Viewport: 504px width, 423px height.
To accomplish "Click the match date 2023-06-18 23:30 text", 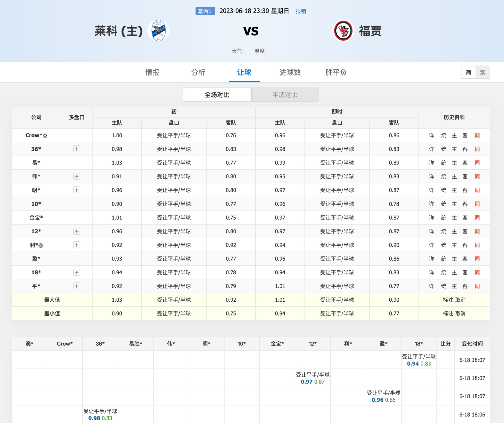I will click(244, 11).
